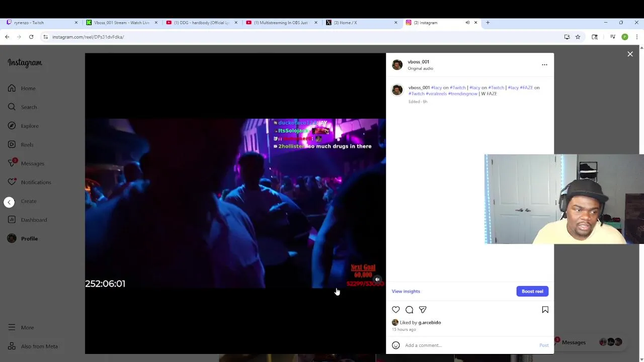
Task: Switch to the DDG - hardbody YouTube tab
Action: [202, 23]
